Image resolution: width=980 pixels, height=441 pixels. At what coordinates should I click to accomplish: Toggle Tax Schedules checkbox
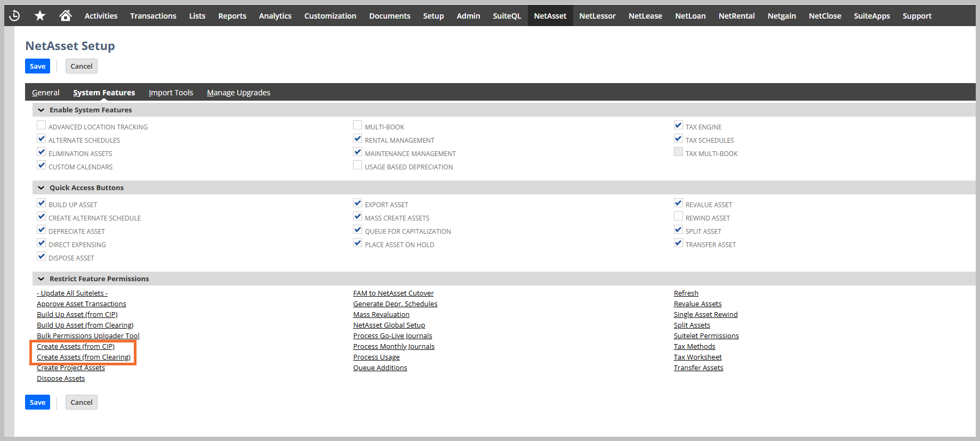(678, 138)
